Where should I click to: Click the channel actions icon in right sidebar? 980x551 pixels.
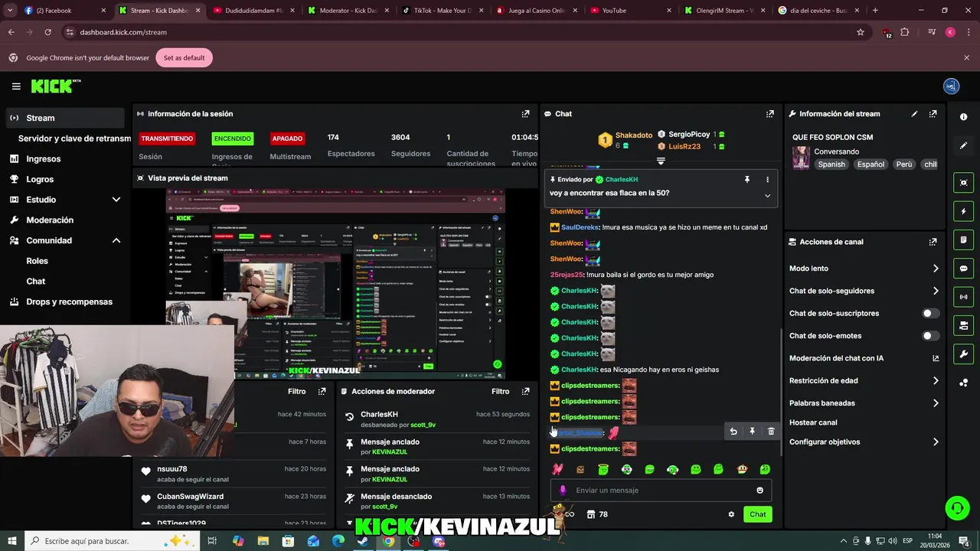point(964,326)
